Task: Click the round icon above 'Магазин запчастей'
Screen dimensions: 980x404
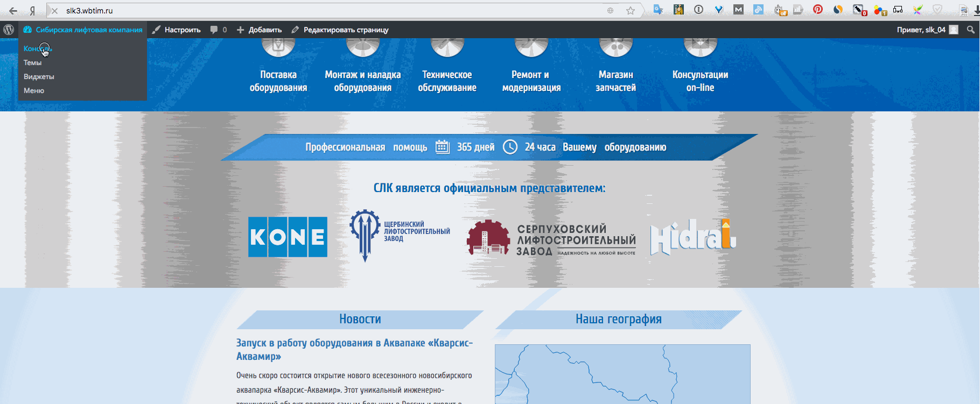Action: [x=616, y=47]
